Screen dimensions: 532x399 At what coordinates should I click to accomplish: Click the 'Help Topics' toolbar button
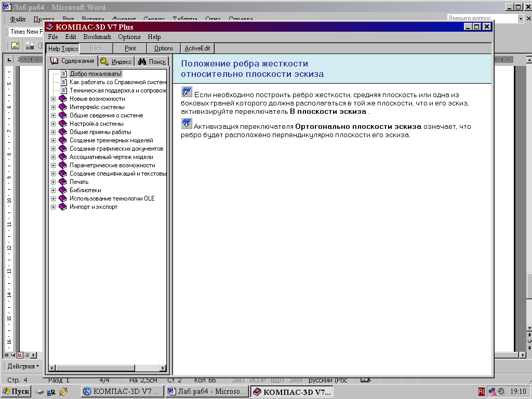(x=63, y=48)
